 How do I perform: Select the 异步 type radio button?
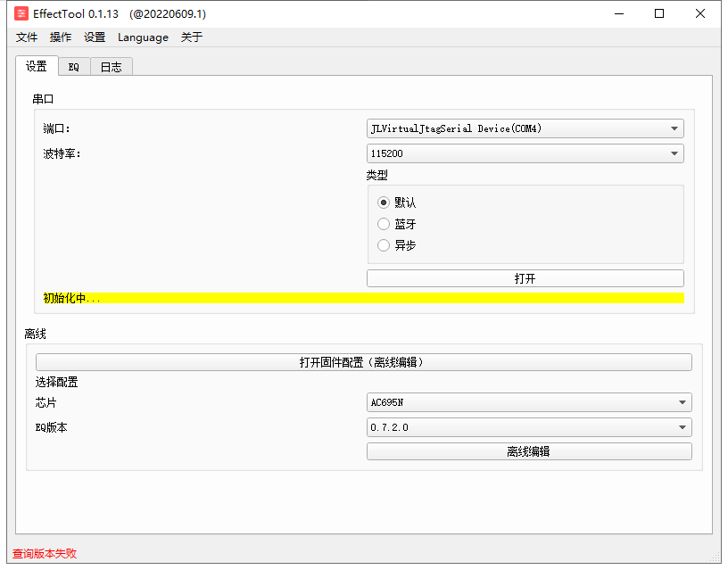pos(384,245)
